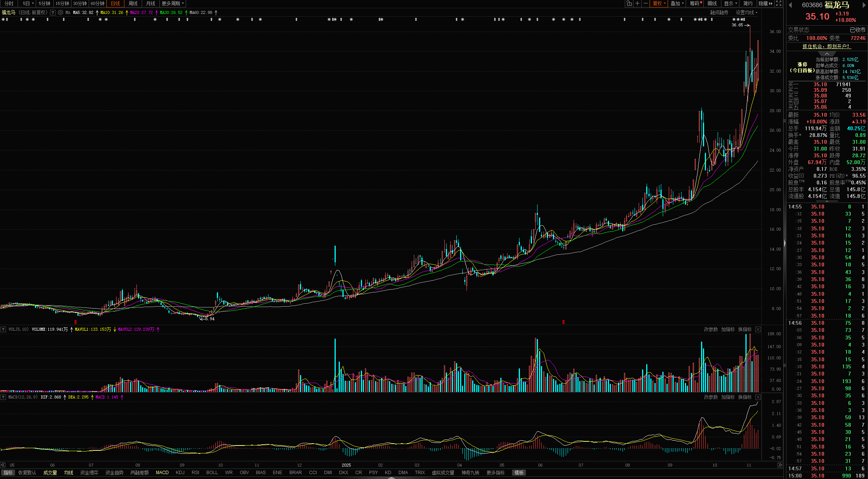868x479 pixels.
Task: Select the KDJ indicator tab
Action: coord(180,473)
